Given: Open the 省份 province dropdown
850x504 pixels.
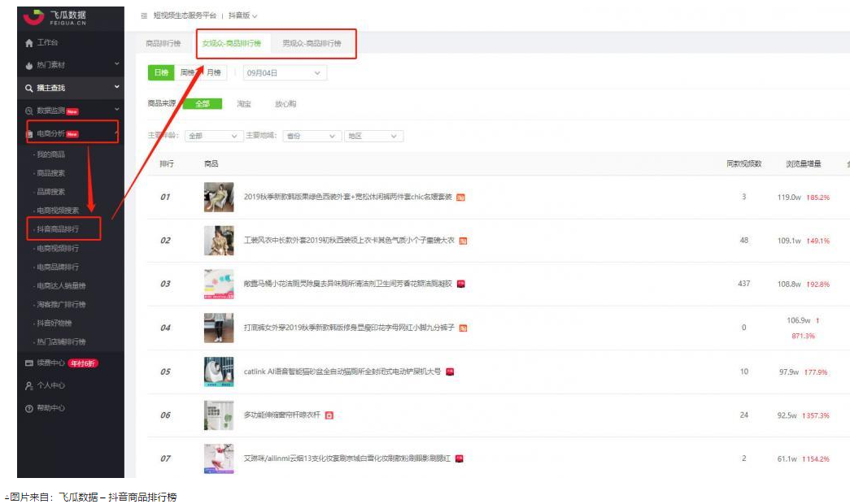Looking at the screenshot, I should [x=309, y=136].
